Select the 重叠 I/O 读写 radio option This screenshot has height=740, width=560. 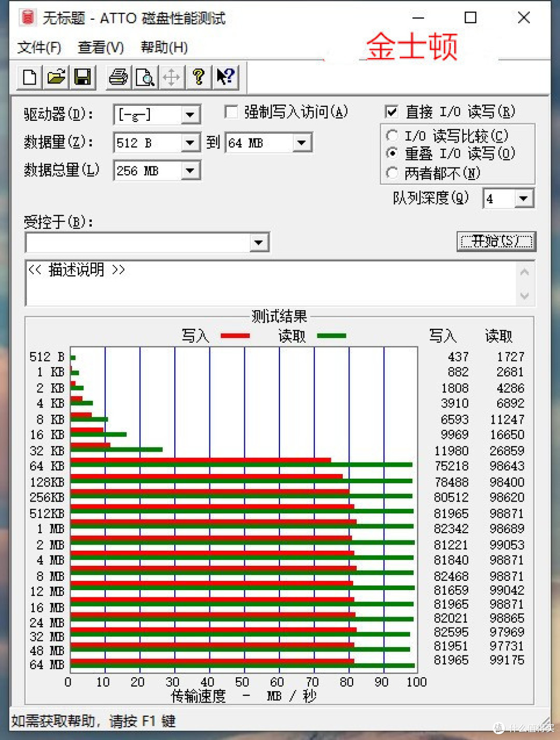tap(392, 153)
